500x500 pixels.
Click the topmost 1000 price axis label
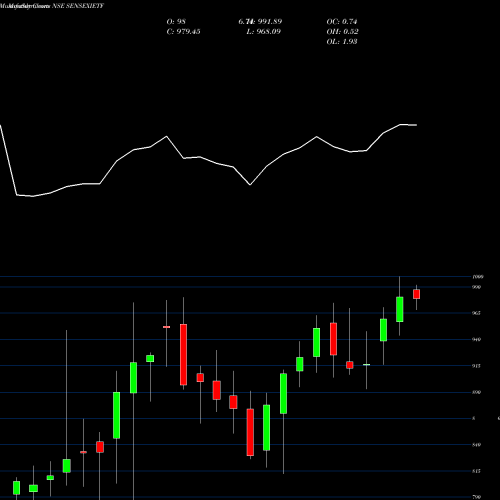point(478,277)
